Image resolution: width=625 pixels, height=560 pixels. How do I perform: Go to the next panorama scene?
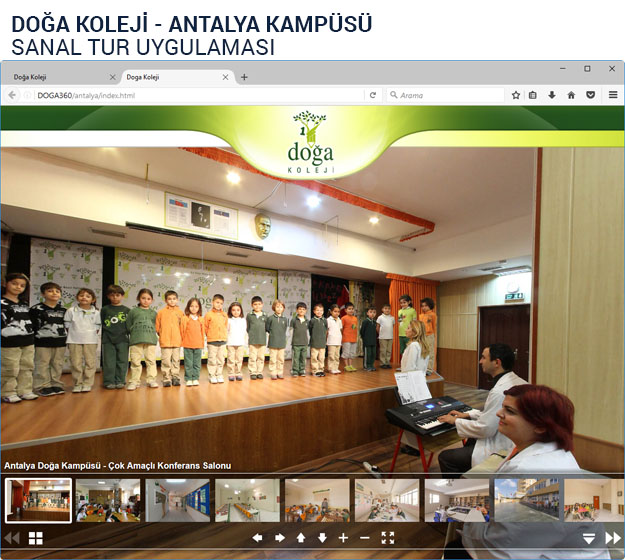(612, 538)
